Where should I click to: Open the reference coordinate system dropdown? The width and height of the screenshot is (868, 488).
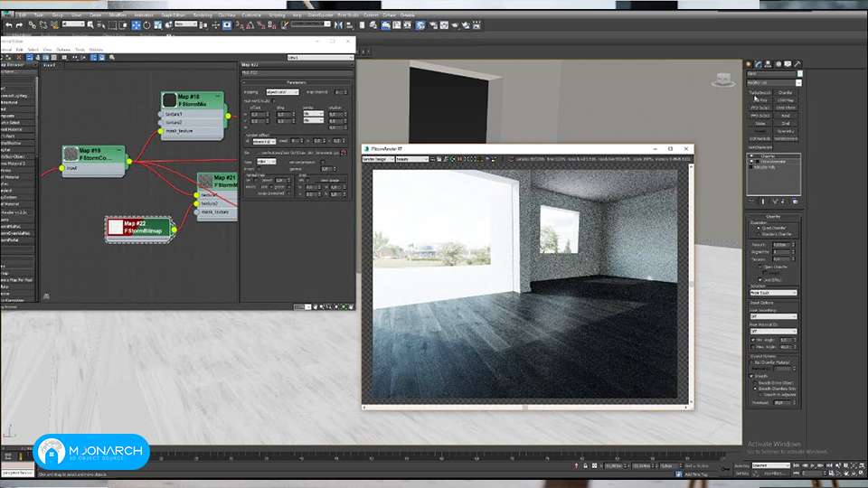pyautogui.click(x=186, y=24)
